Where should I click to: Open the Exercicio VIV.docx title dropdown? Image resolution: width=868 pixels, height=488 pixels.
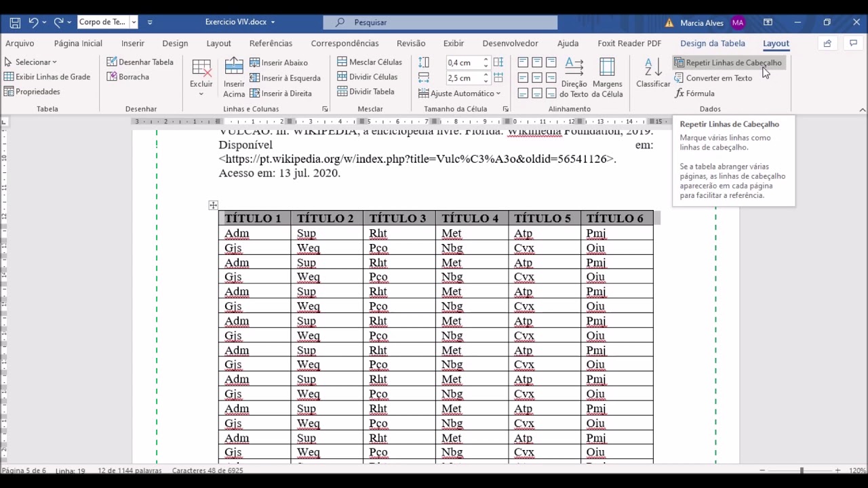pyautogui.click(x=273, y=22)
